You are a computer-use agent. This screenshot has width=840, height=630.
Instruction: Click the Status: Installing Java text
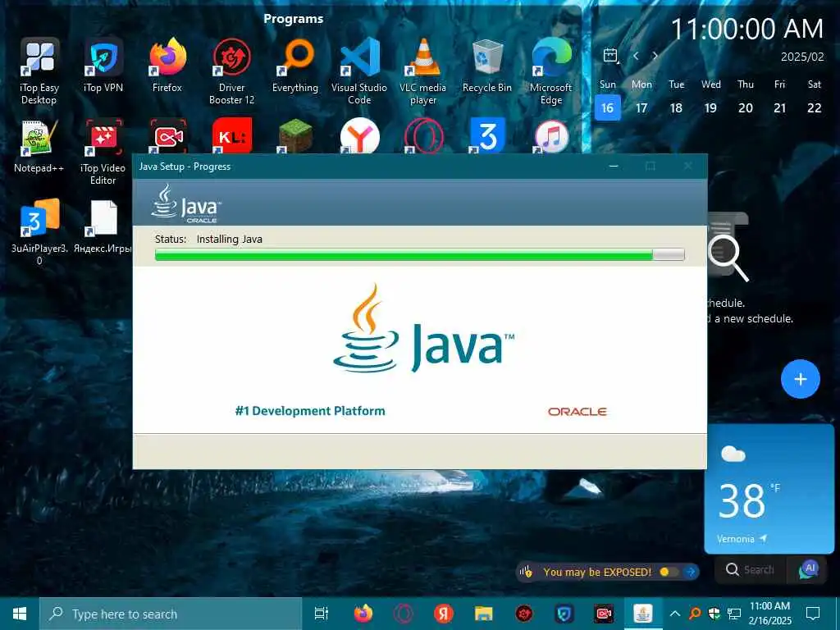click(x=208, y=239)
